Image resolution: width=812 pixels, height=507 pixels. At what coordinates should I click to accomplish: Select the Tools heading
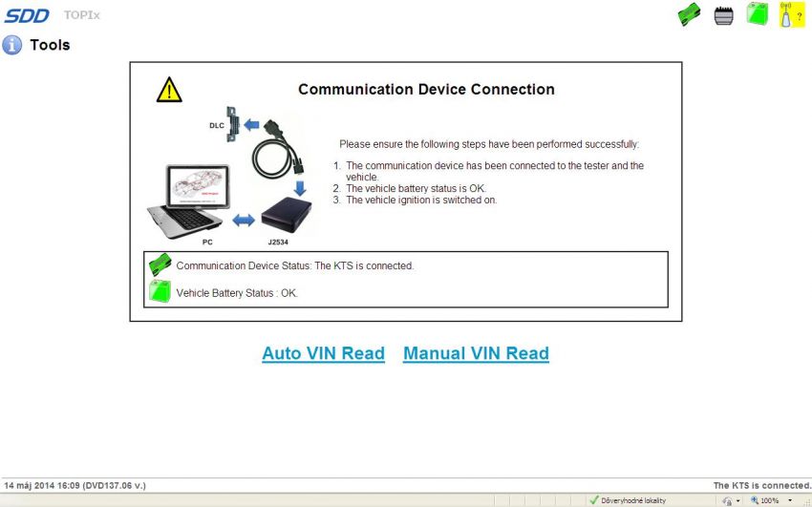[x=50, y=45]
